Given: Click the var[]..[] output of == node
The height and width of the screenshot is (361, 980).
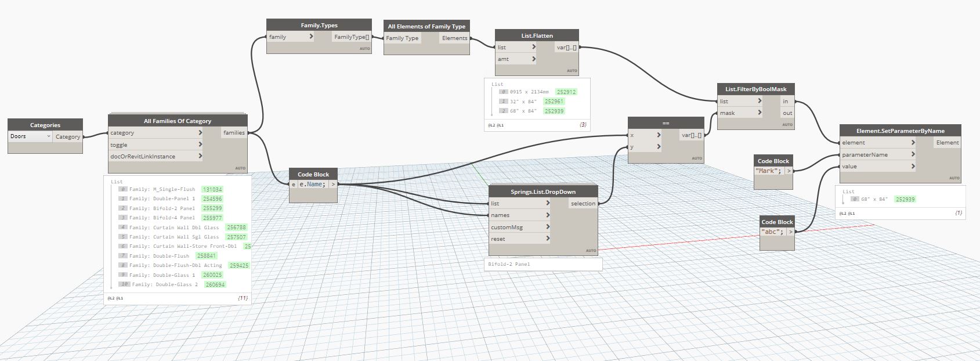Looking at the screenshot, I should 692,135.
